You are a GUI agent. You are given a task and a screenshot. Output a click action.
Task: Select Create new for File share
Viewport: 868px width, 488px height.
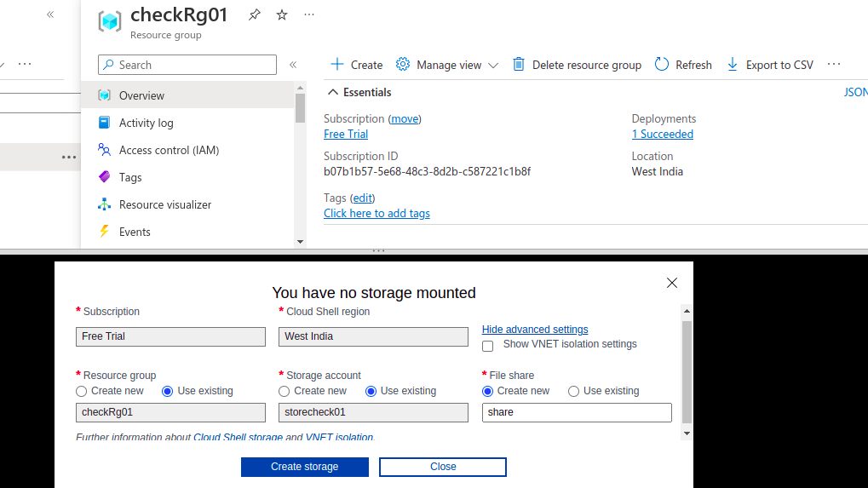(488, 391)
